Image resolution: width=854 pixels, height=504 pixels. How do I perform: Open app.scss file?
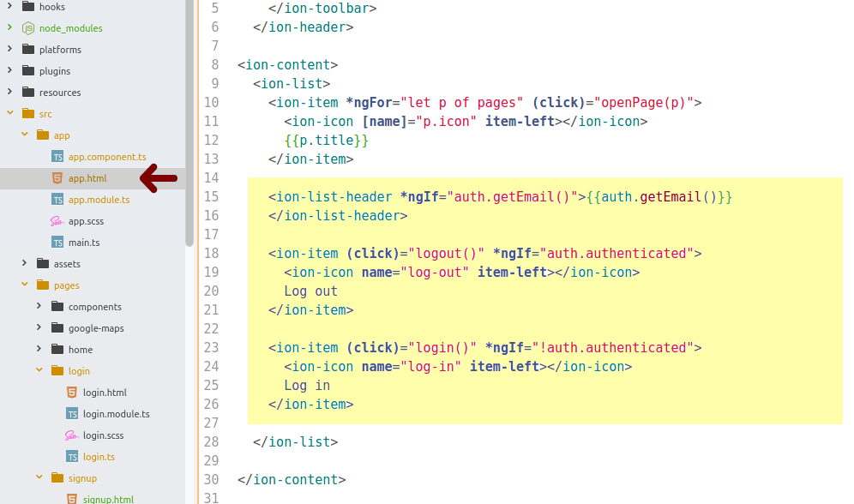point(86,221)
